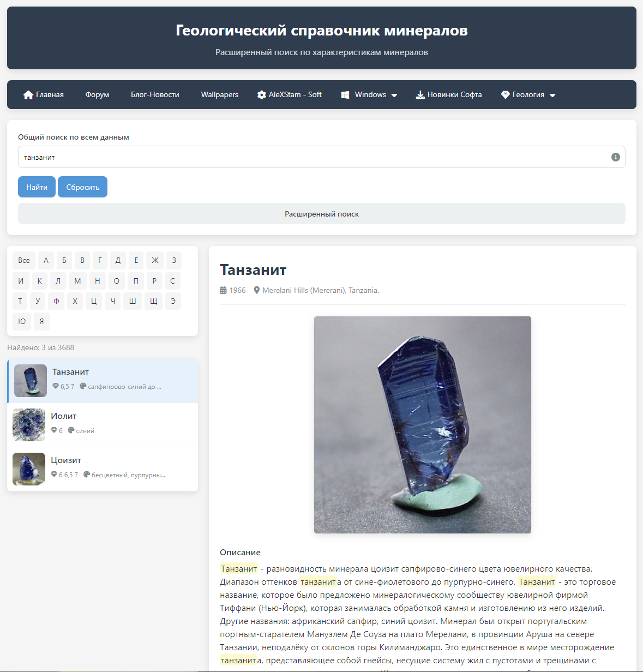Viewport: 643px width, 672px height.
Task: Click the home icon beside Главная
Action: (28, 95)
